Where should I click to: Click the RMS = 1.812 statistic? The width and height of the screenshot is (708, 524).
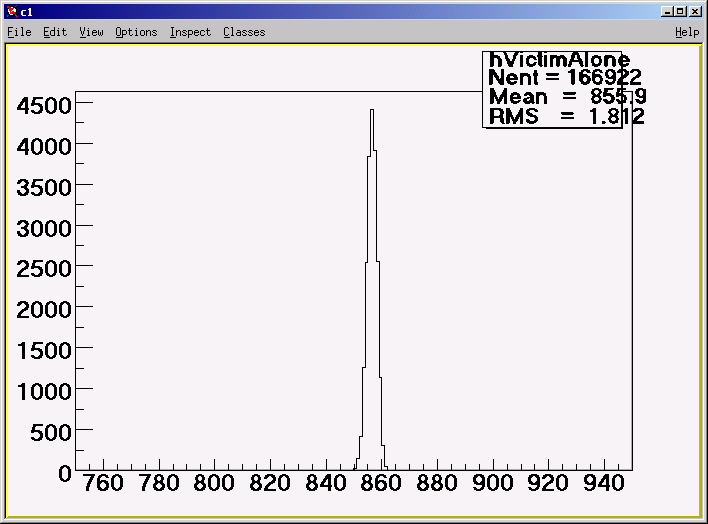pos(566,116)
